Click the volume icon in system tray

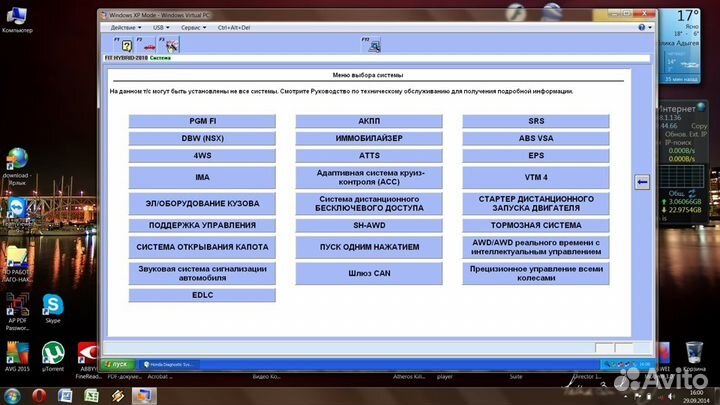click(671, 396)
